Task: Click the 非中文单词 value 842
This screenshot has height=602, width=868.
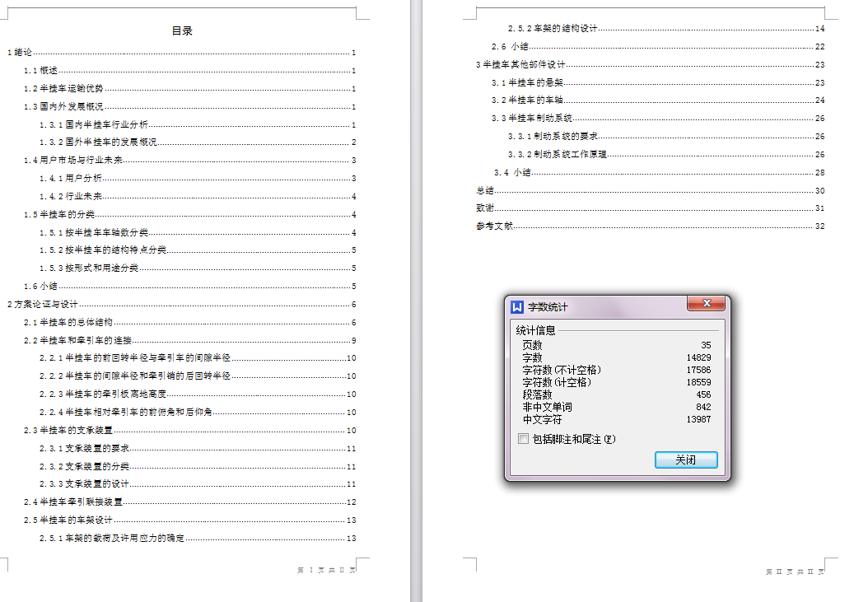Action: pos(703,407)
